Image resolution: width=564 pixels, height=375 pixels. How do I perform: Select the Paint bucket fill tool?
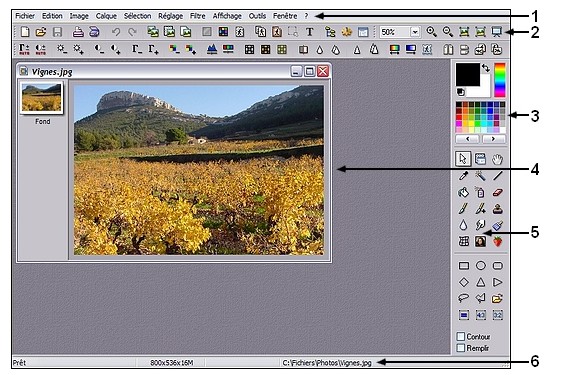coord(463,192)
